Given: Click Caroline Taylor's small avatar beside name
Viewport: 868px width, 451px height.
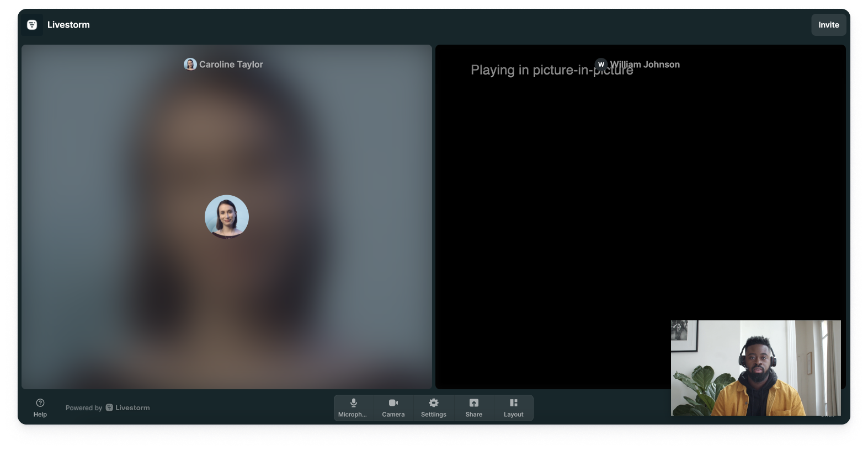Looking at the screenshot, I should [x=190, y=65].
